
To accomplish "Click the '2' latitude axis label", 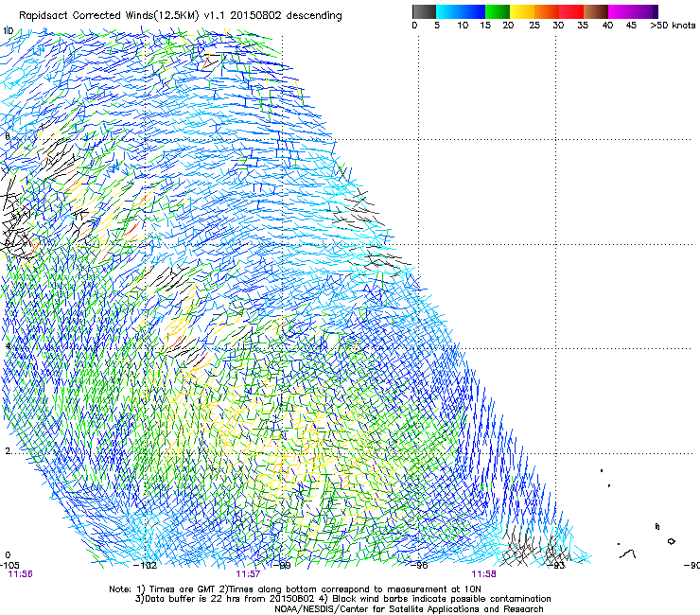I will [x=8, y=451].
